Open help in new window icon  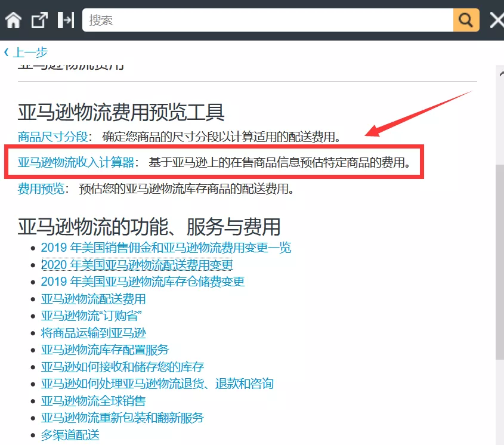39,20
